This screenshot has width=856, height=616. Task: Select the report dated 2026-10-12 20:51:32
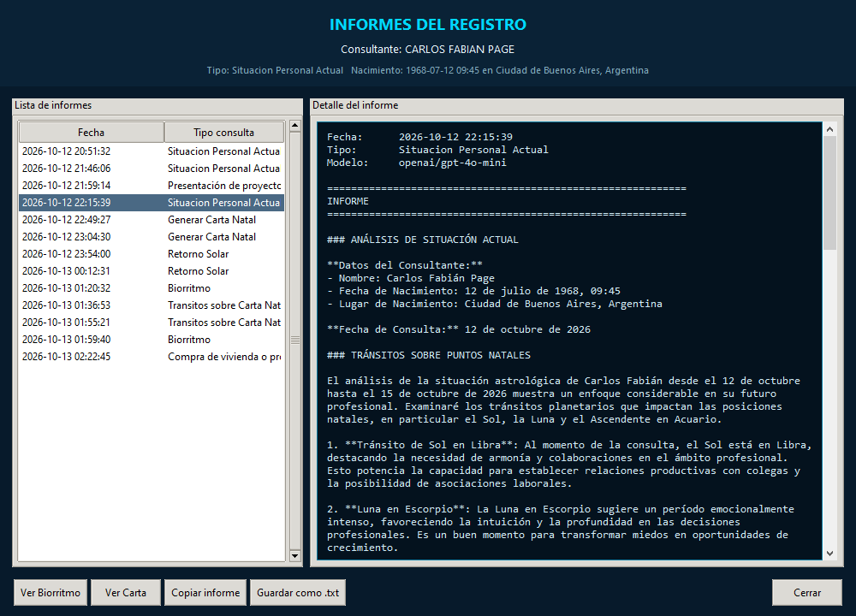tap(152, 151)
